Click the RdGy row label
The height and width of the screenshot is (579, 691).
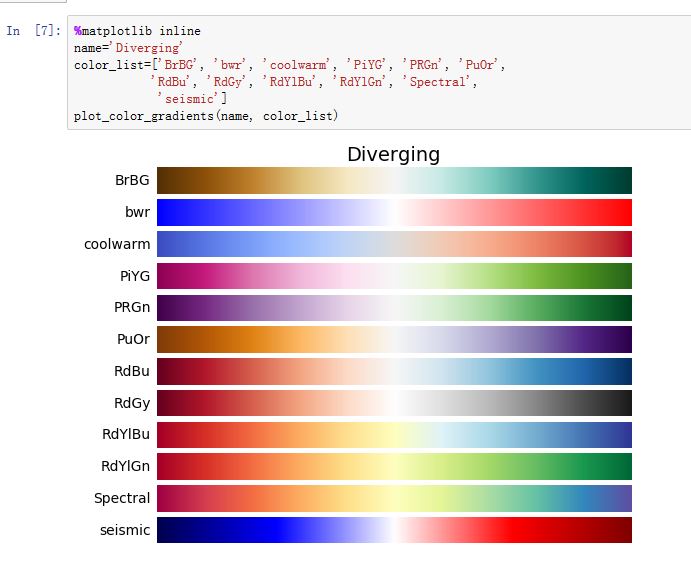(x=132, y=403)
